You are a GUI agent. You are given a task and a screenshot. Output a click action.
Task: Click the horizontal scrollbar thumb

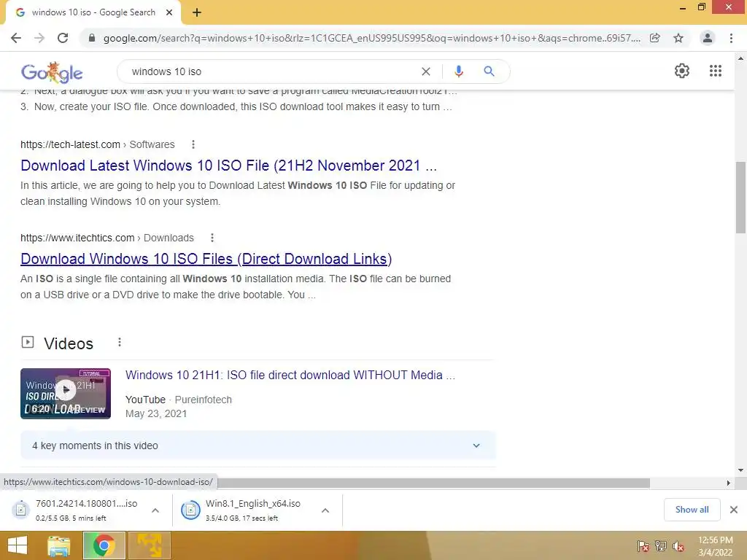pos(433,483)
